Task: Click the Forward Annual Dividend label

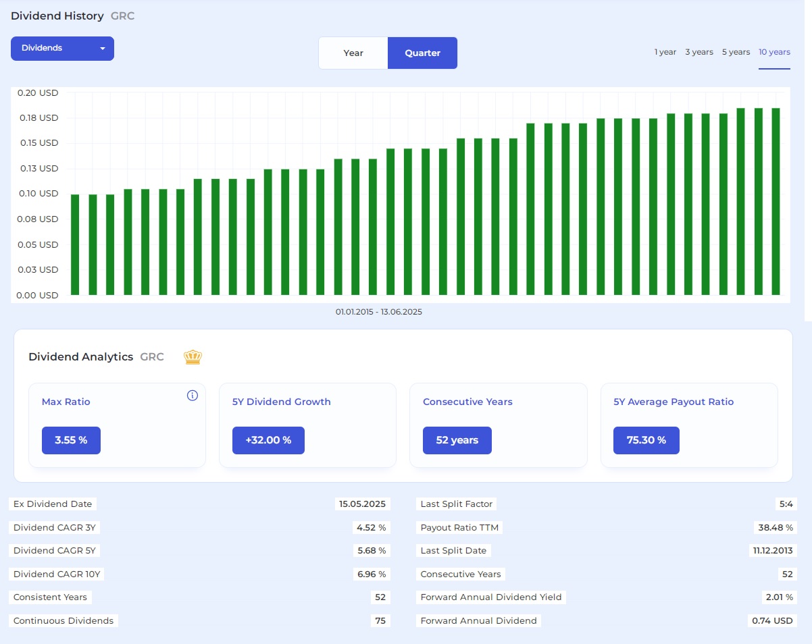Action: tap(478, 620)
